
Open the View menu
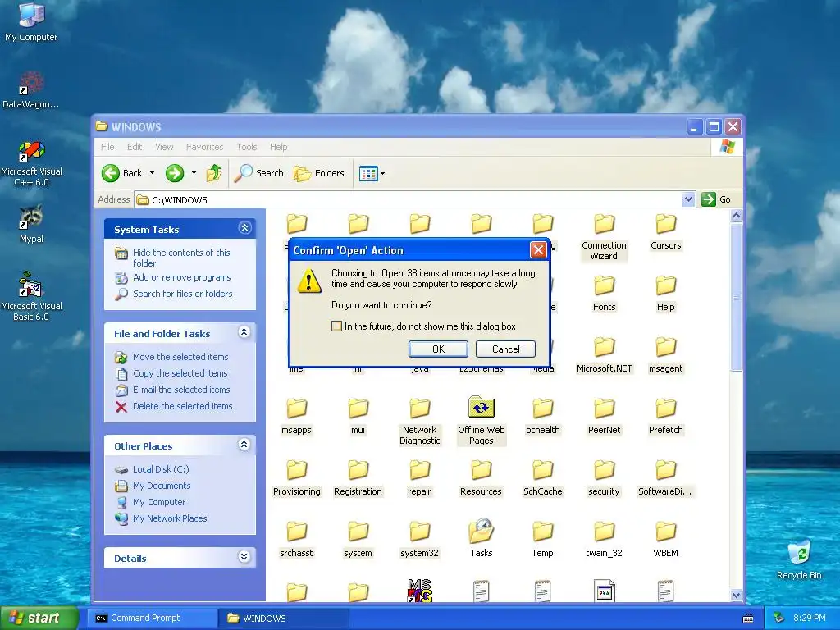coord(164,147)
